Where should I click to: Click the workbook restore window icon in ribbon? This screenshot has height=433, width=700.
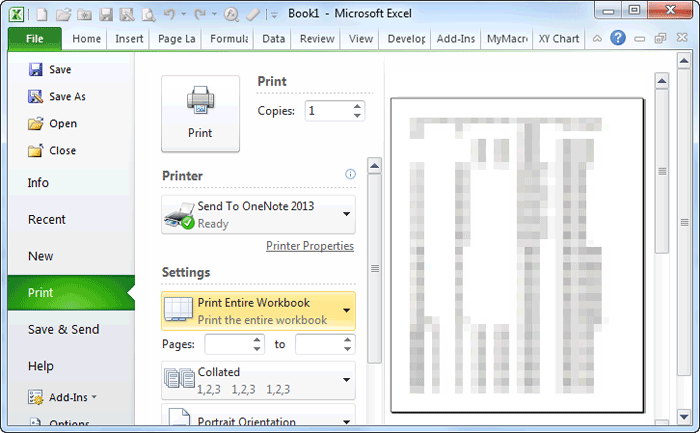coord(660,38)
